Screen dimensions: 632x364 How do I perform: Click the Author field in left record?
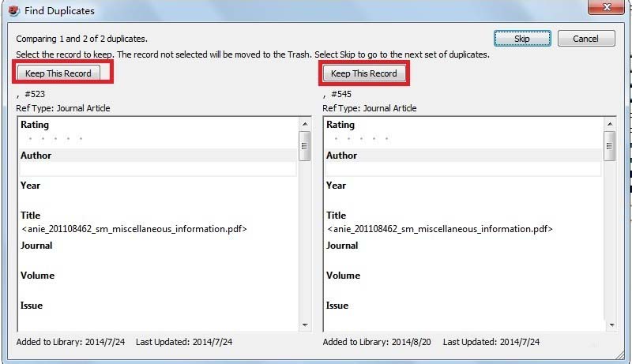158,169
